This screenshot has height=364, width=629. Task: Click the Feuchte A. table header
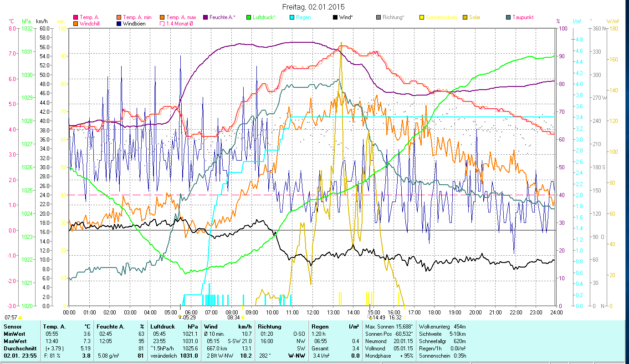pyautogui.click(x=111, y=327)
